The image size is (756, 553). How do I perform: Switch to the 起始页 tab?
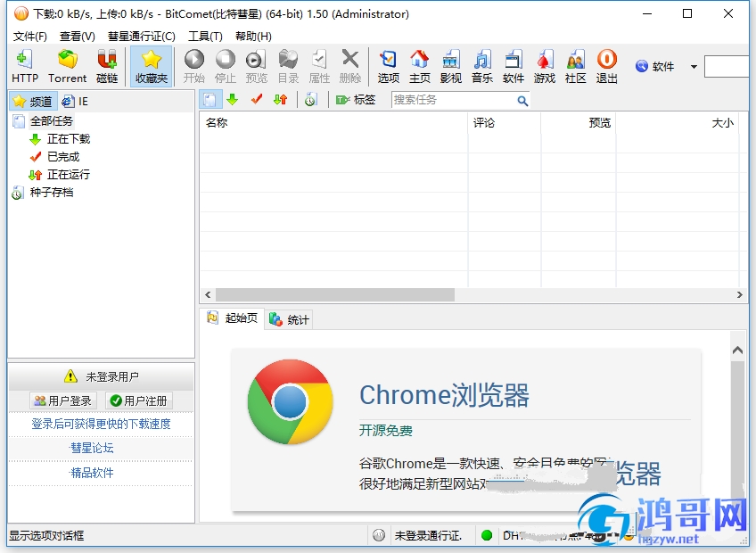(x=232, y=318)
